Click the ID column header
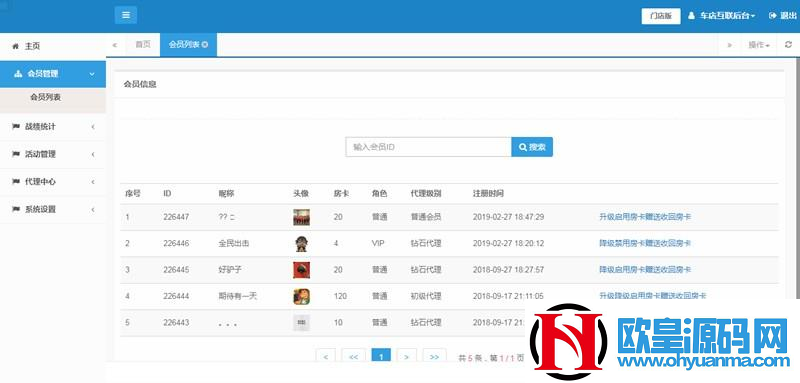The height and width of the screenshot is (383, 800). [167, 194]
